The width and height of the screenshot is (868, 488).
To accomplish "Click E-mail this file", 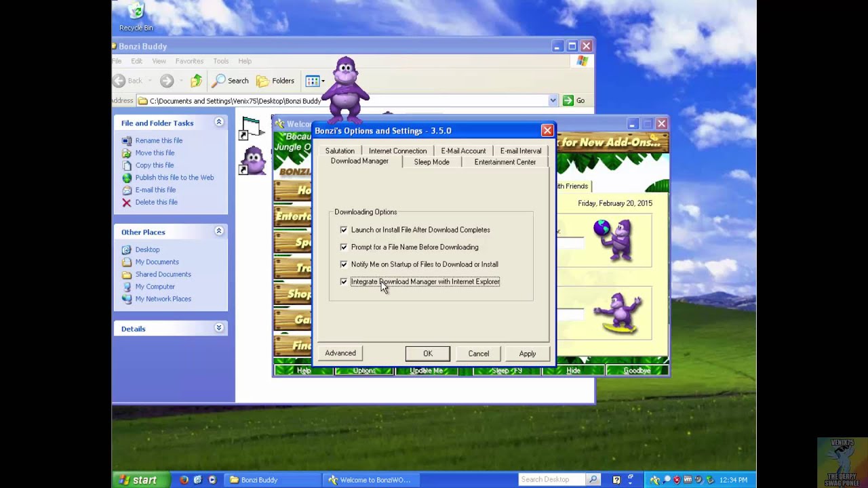I will pyautogui.click(x=155, y=190).
